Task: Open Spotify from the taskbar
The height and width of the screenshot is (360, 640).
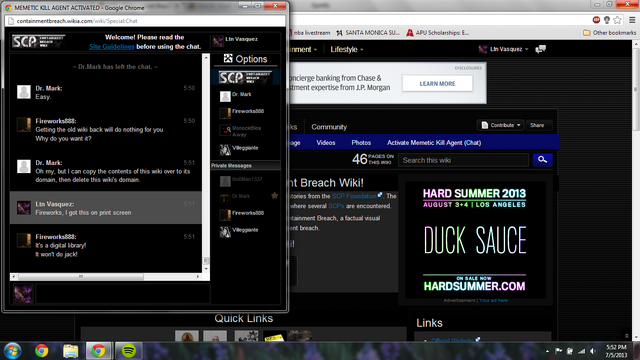Action: 129,351
